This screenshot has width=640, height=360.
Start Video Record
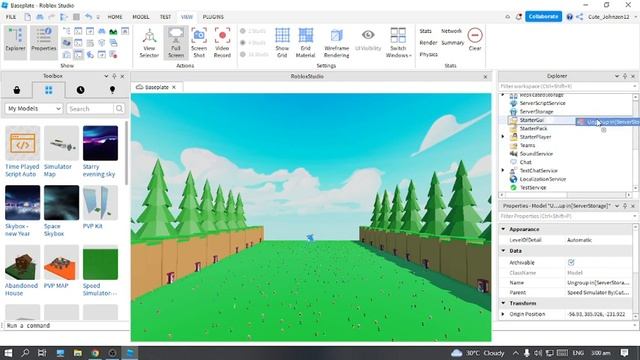click(x=222, y=42)
